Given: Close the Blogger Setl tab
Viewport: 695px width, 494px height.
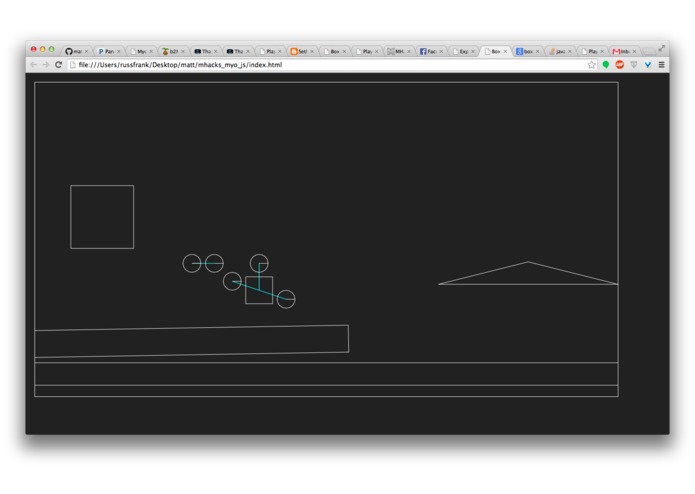Looking at the screenshot, I should [x=312, y=51].
